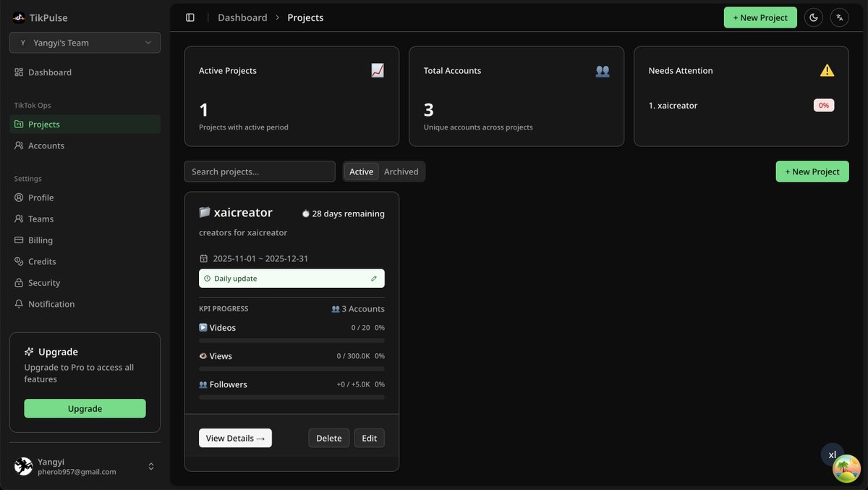Click the calendar icon by date range
The height and width of the screenshot is (490, 868).
(x=204, y=258)
